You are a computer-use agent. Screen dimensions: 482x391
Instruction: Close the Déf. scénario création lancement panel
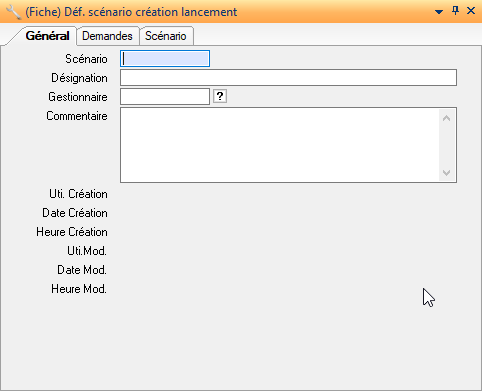(x=471, y=11)
